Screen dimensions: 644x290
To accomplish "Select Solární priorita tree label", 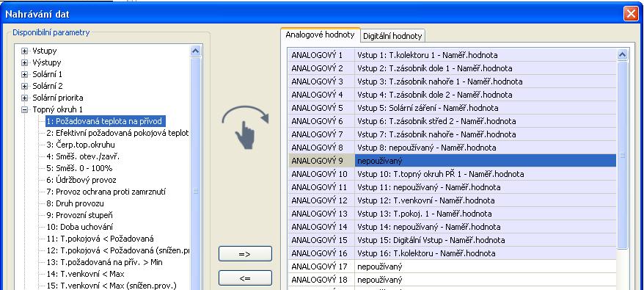I will click(x=58, y=98).
